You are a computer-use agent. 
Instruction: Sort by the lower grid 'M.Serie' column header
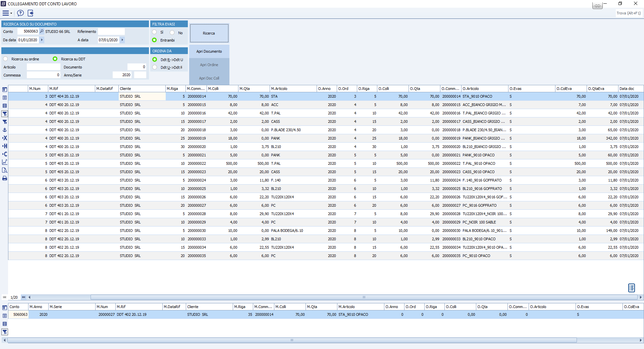pyautogui.click(x=72, y=307)
